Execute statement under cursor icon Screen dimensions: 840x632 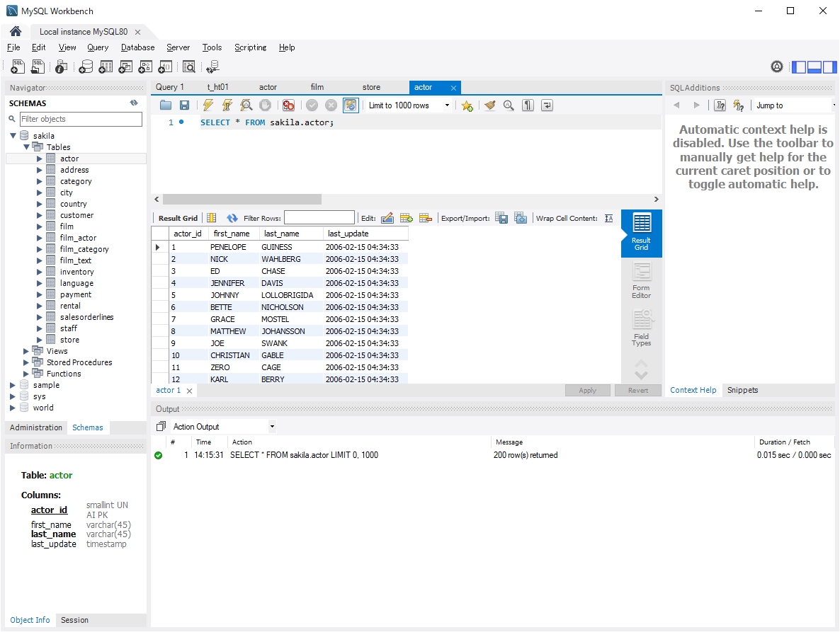coord(227,105)
